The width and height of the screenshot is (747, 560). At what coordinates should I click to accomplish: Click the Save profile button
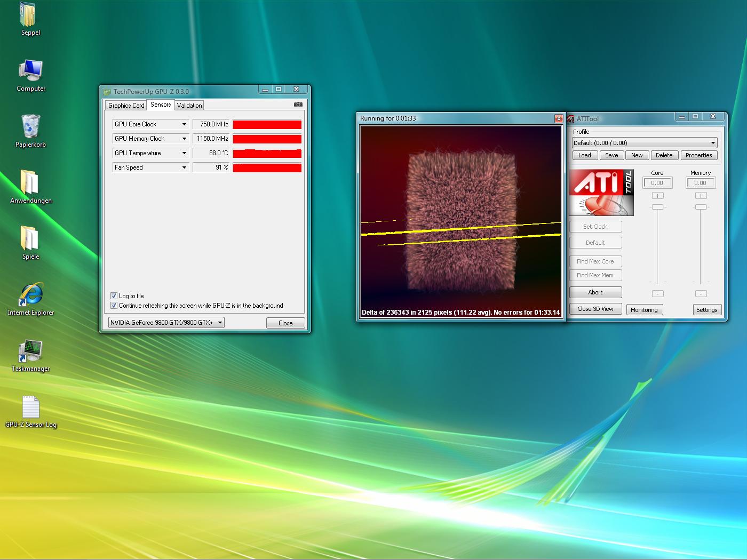611,155
